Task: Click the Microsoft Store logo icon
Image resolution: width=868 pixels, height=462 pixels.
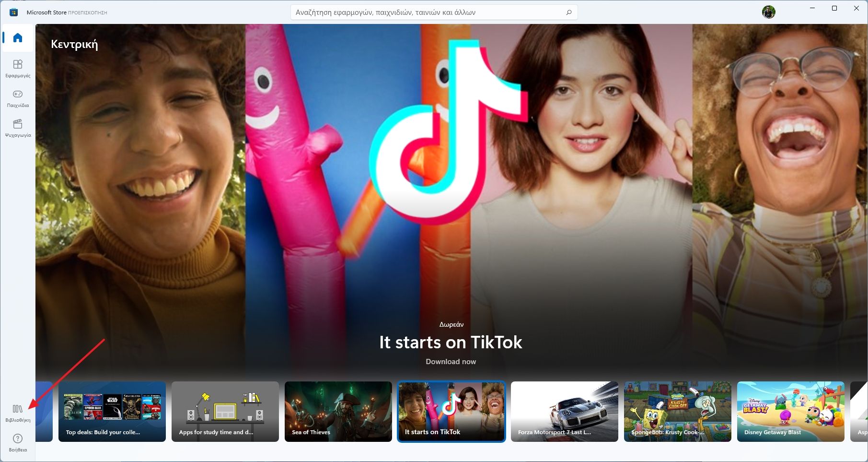Action: (x=14, y=12)
